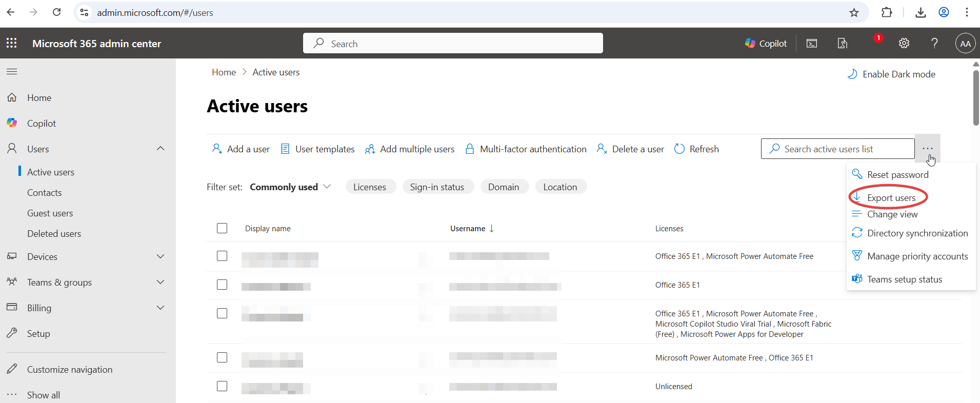
Task: Open the Commonly used filter set dropdown
Action: [290, 187]
